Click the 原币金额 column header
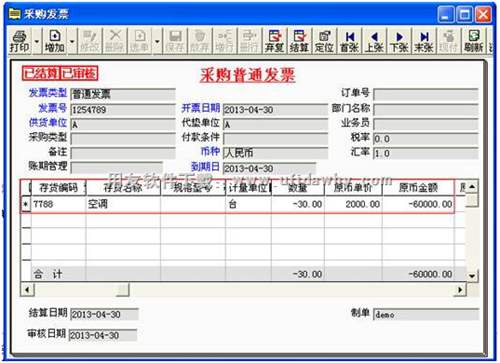Screen dimensions: 500x363 (x=418, y=188)
